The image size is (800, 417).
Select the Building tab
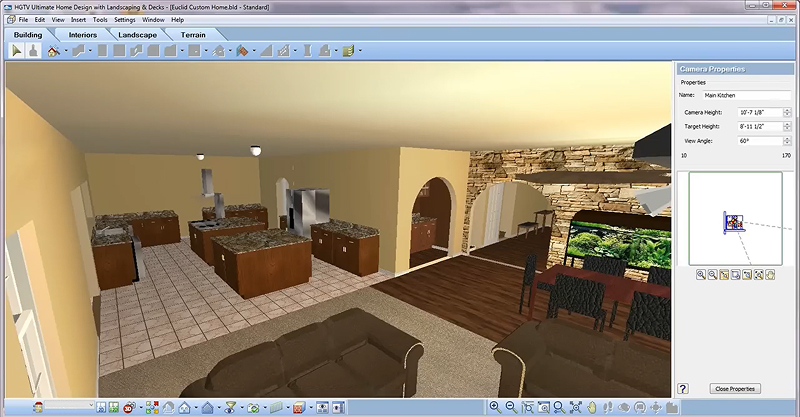click(28, 35)
